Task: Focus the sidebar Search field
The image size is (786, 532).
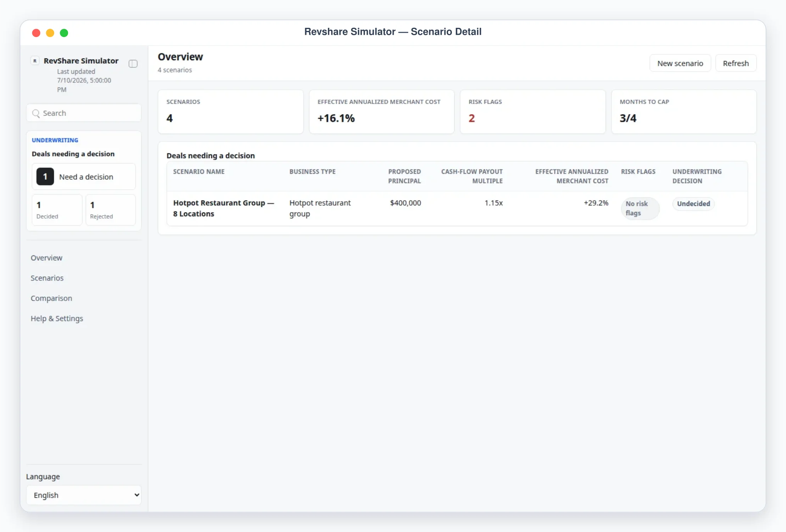Action: (84, 113)
